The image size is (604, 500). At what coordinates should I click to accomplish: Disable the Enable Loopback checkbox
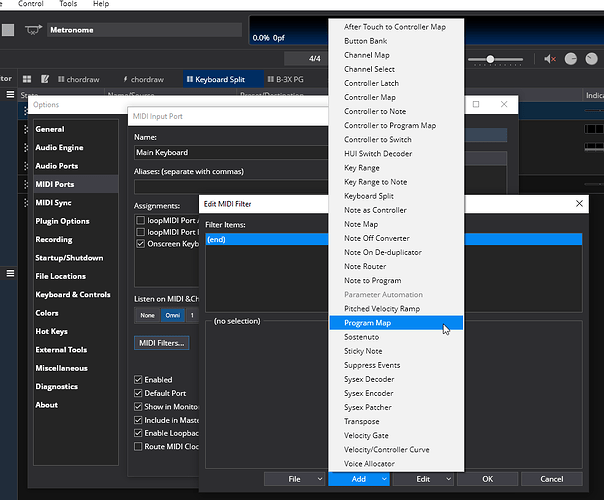coord(138,433)
